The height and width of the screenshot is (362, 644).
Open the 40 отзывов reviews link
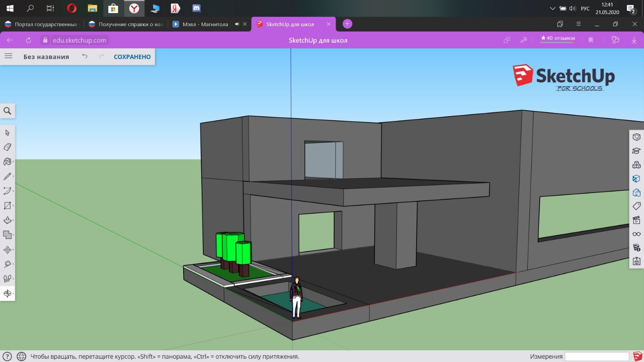point(558,38)
